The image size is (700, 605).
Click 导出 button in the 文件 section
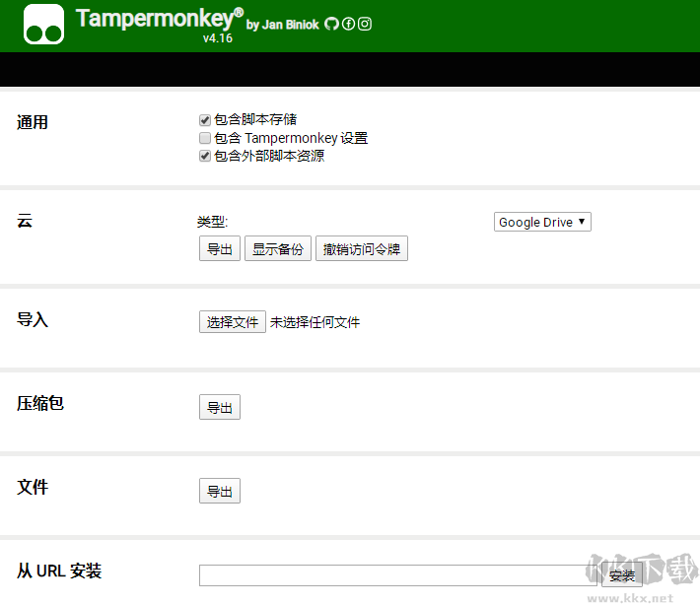(x=220, y=491)
